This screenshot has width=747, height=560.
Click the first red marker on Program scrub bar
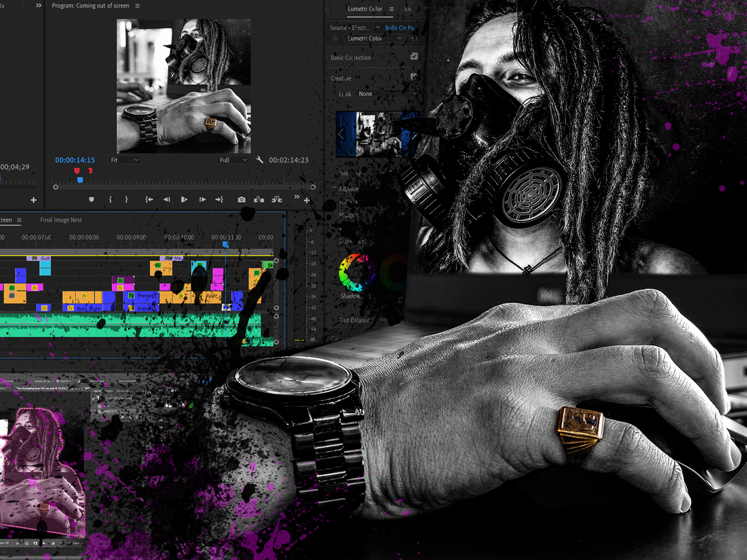tap(77, 171)
